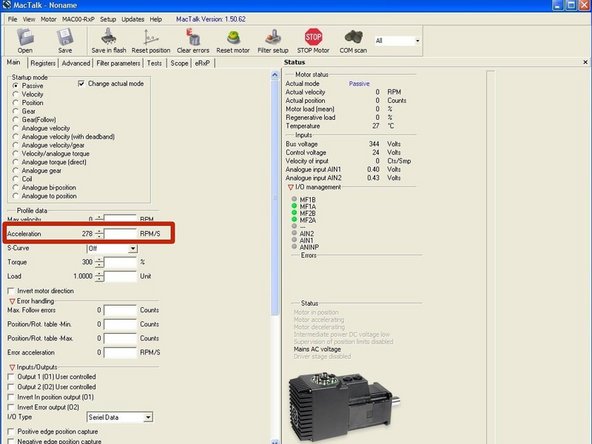Click the MF2A green indicator
The image size is (592, 444).
[294, 219]
